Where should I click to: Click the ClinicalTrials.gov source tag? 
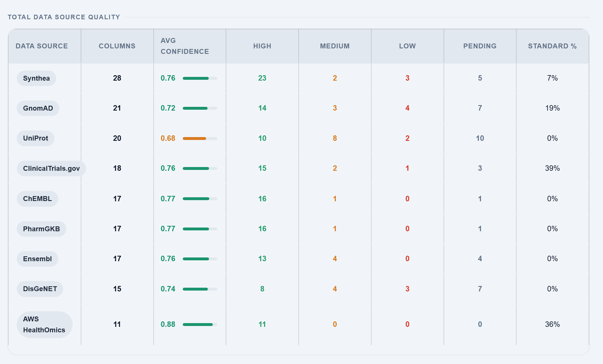pos(51,168)
